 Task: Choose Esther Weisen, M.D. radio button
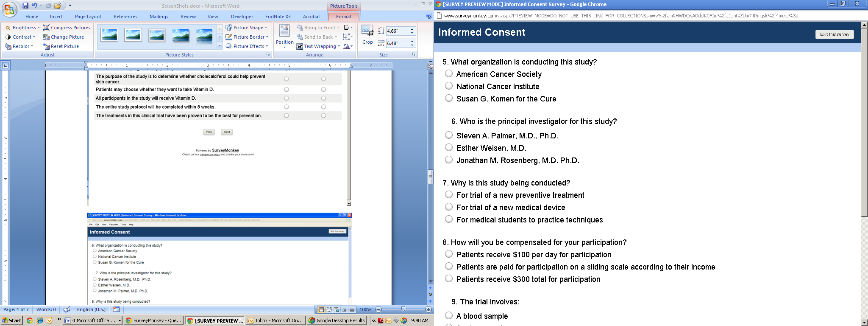pyautogui.click(x=449, y=147)
